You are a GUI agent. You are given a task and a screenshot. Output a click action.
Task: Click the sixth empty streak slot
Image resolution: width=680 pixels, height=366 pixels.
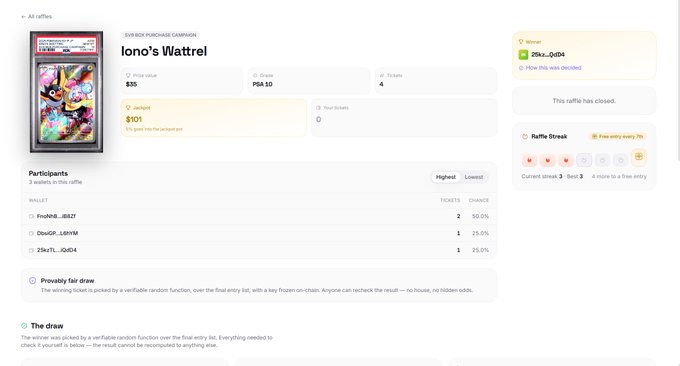coord(621,160)
